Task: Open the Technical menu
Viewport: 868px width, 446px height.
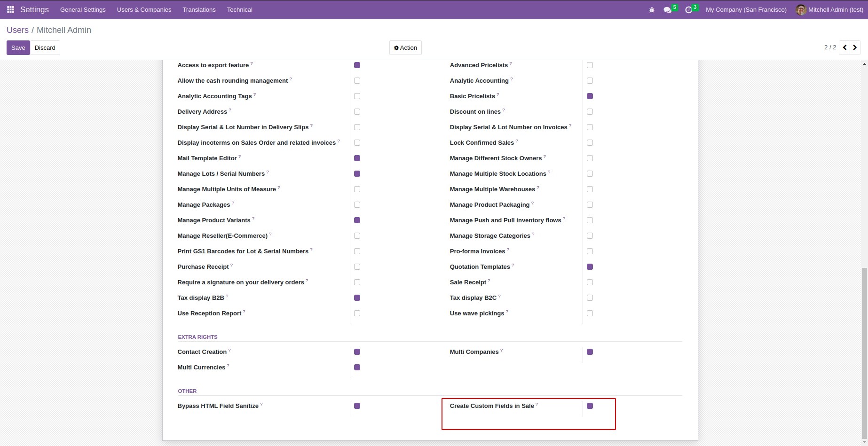Action: pyautogui.click(x=239, y=10)
